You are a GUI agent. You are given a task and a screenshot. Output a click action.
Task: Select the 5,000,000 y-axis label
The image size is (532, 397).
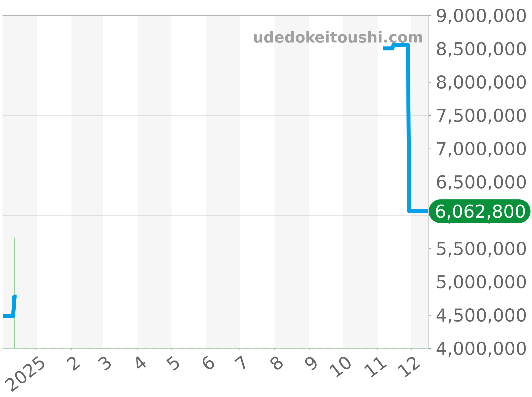[481, 282]
